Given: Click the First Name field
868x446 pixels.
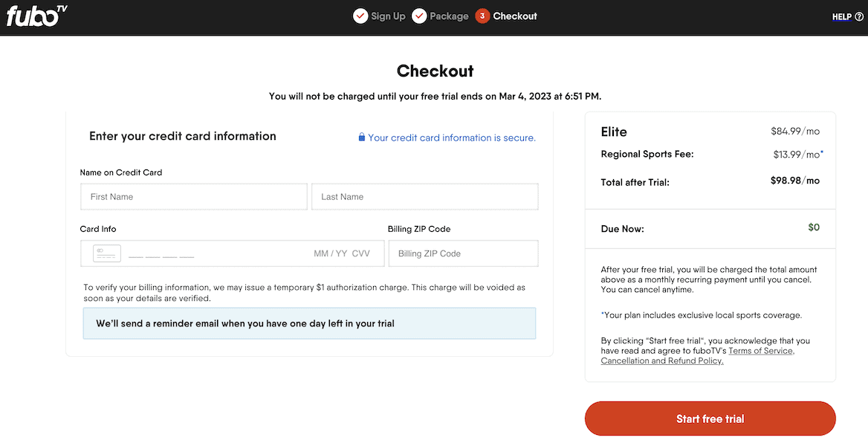Looking at the screenshot, I should (194, 197).
